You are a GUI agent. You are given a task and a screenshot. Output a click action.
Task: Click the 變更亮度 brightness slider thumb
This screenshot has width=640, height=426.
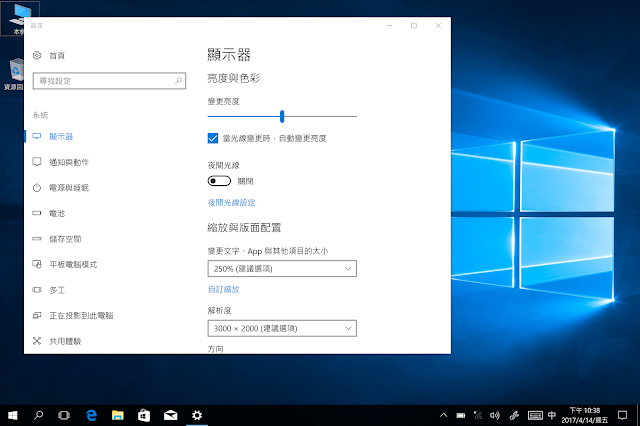coord(282,116)
